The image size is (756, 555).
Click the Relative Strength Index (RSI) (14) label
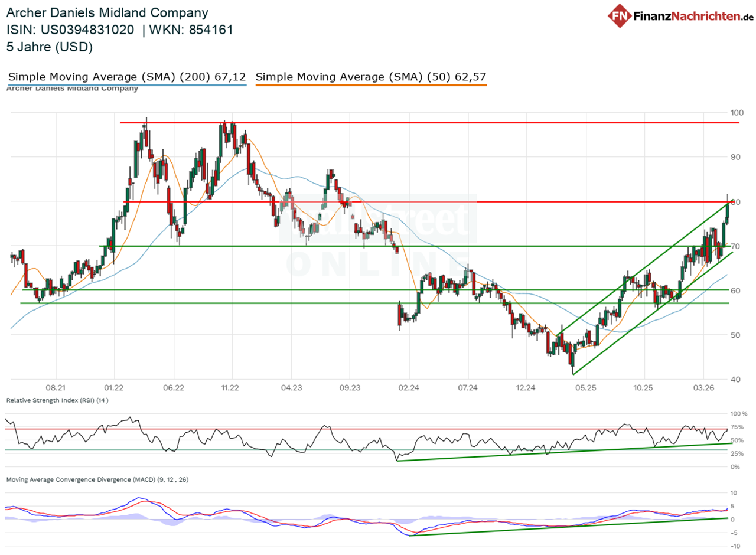tap(57, 401)
